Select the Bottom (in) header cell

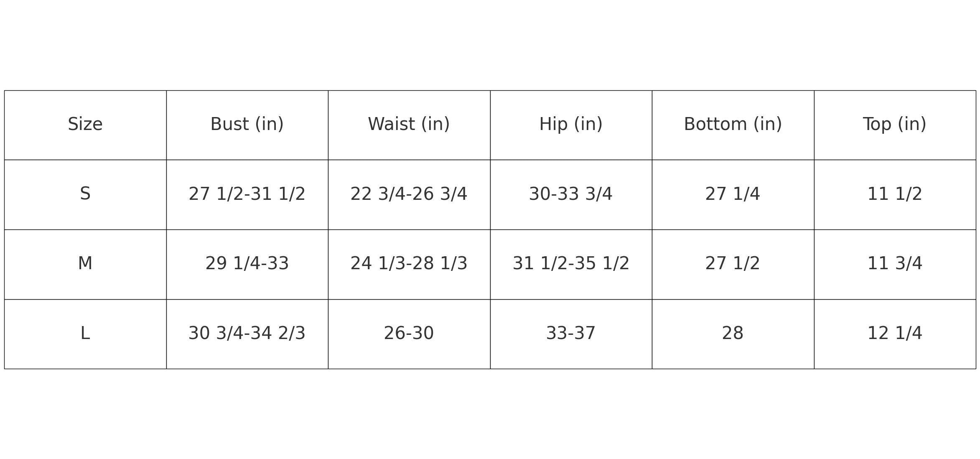[733, 125]
